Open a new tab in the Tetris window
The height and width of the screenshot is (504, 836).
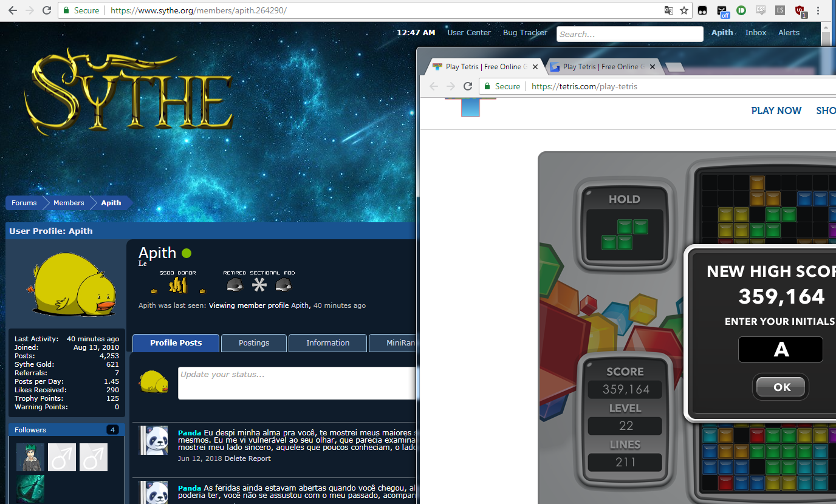[x=675, y=67]
